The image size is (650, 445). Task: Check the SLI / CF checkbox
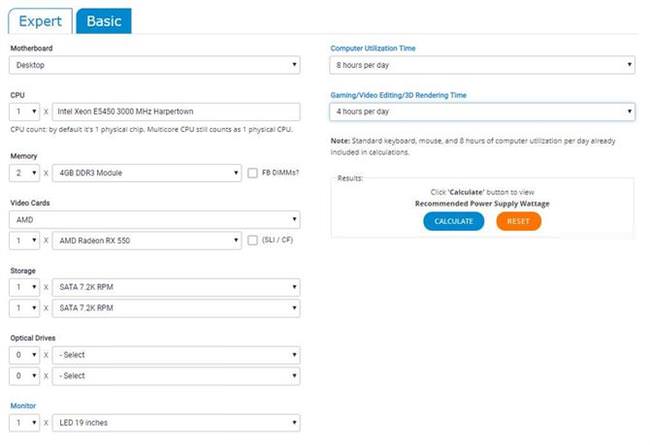252,240
